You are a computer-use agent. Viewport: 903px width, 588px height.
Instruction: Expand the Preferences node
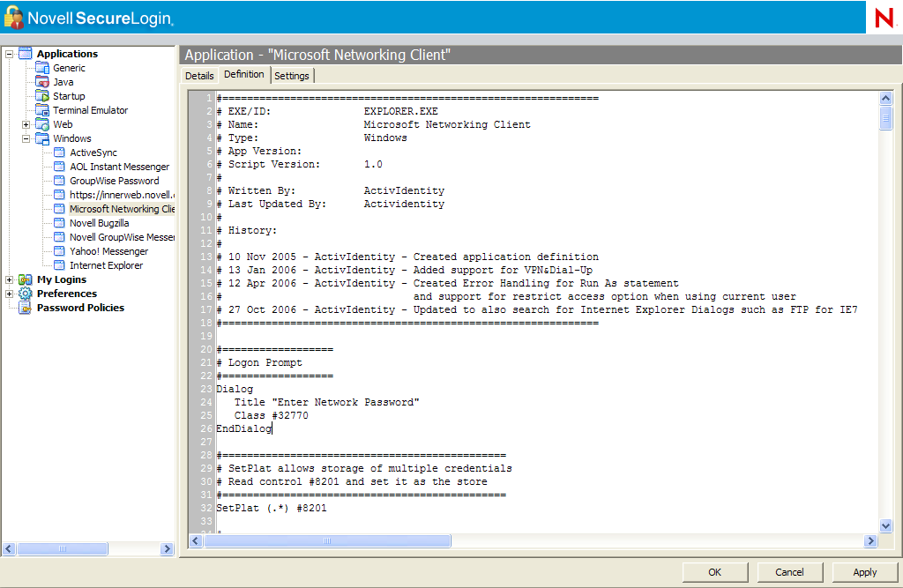point(9,294)
